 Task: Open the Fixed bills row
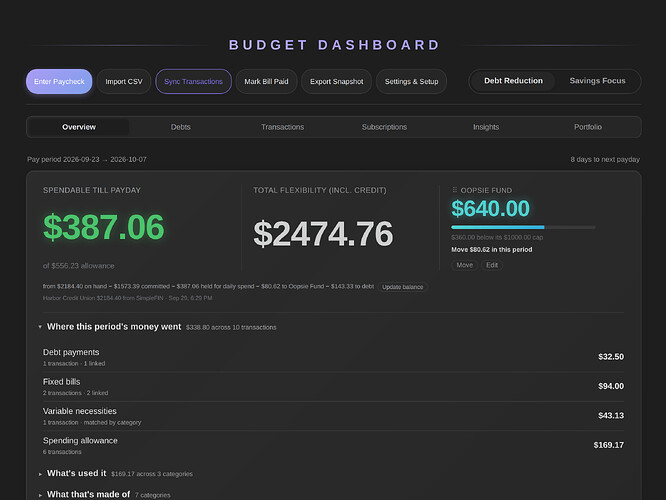(x=333, y=387)
